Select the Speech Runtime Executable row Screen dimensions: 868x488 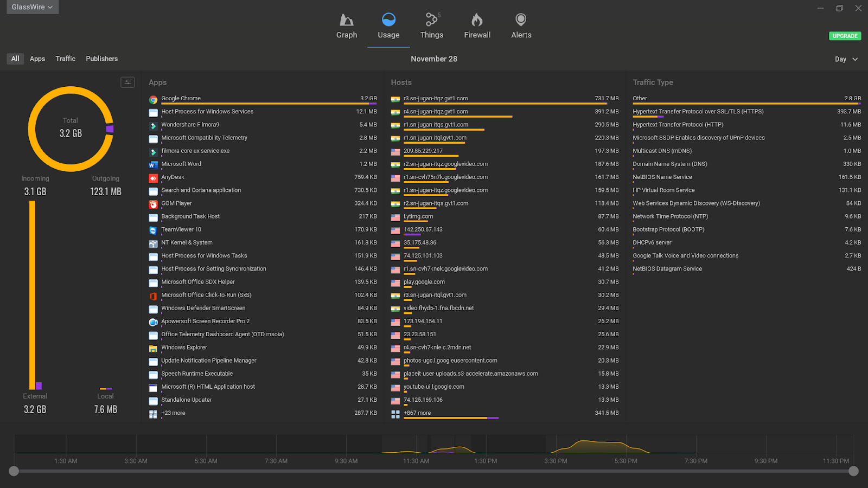[x=263, y=374]
